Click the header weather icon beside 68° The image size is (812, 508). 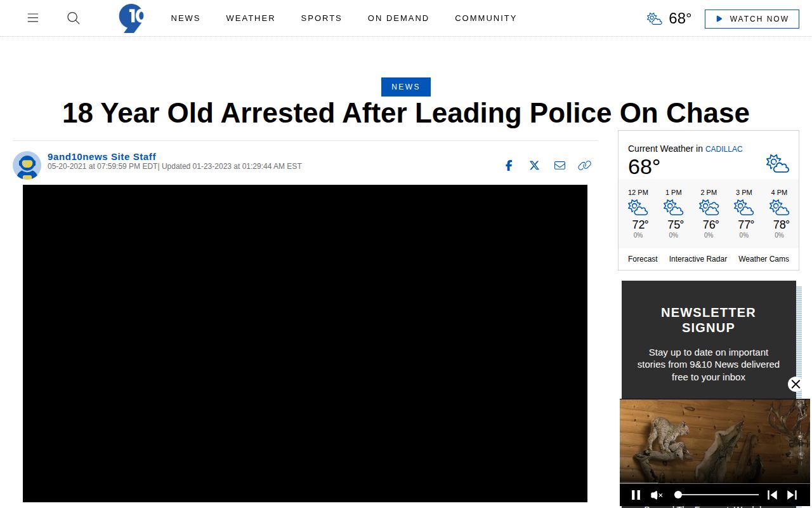(655, 18)
